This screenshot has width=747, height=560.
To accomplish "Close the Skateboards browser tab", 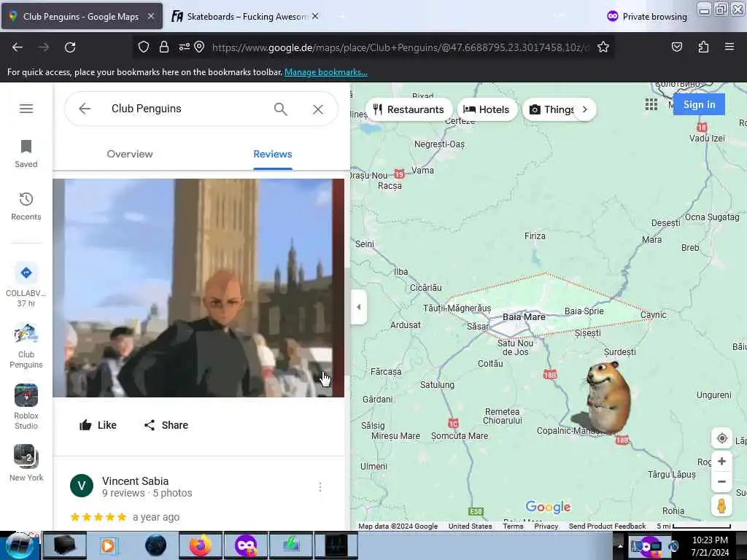I will click(315, 16).
